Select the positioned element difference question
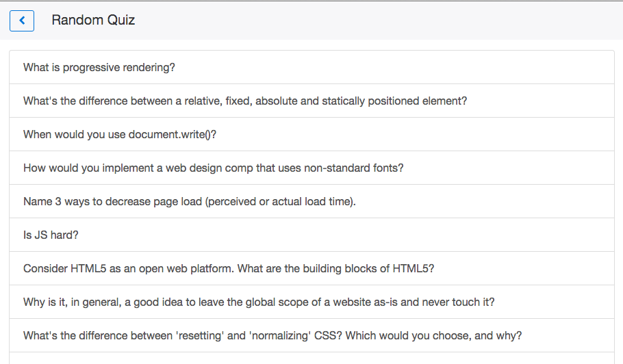 point(245,101)
